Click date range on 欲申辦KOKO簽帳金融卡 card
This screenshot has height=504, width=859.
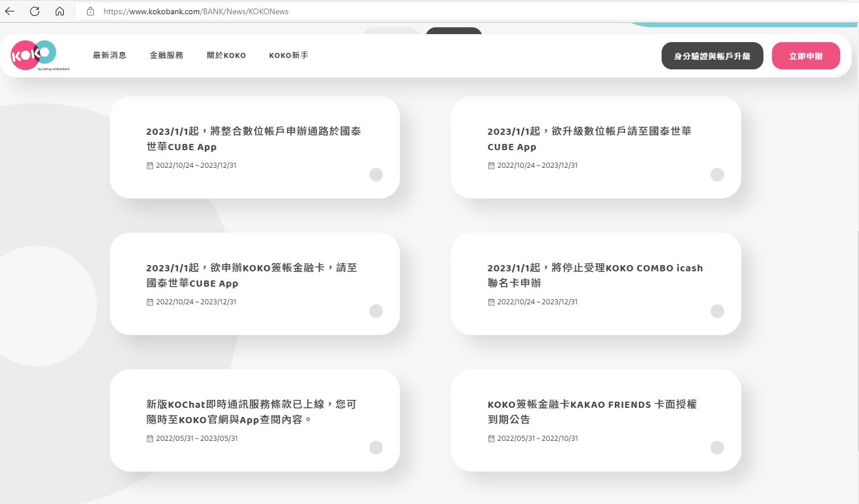196,302
